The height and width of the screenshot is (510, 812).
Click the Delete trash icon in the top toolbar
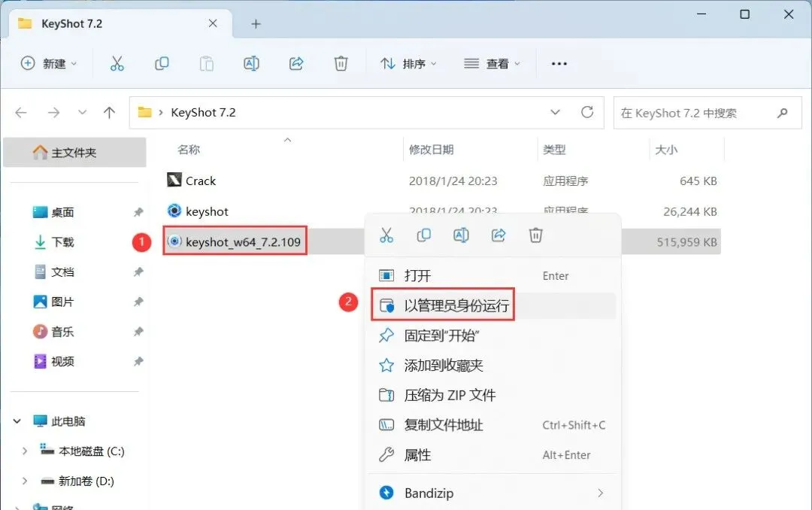click(341, 64)
